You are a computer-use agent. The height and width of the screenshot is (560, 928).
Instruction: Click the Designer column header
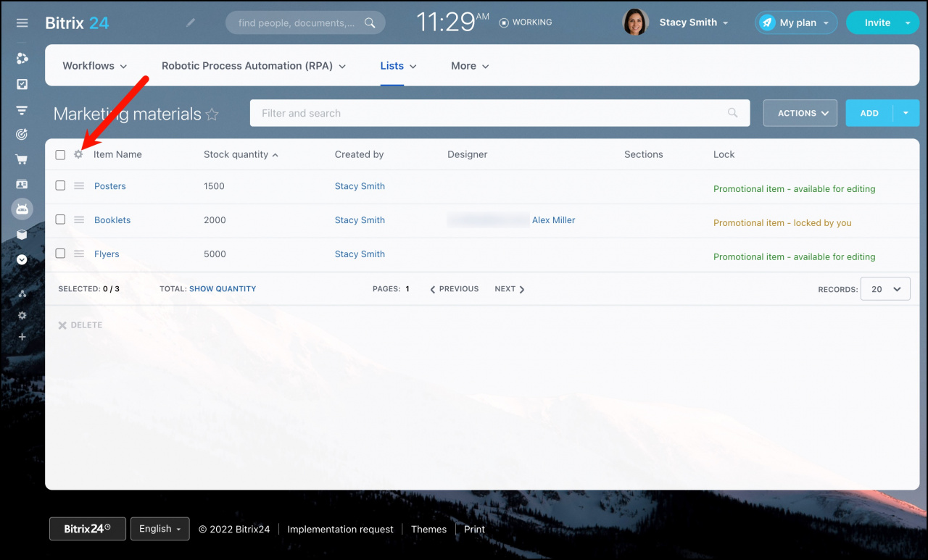pyautogui.click(x=468, y=154)
